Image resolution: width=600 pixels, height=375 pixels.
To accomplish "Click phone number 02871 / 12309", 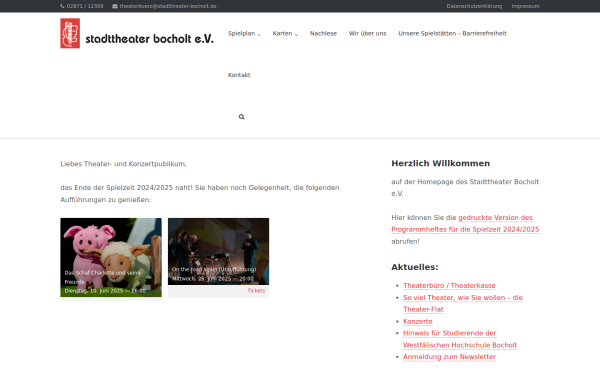I will (85, 6).
